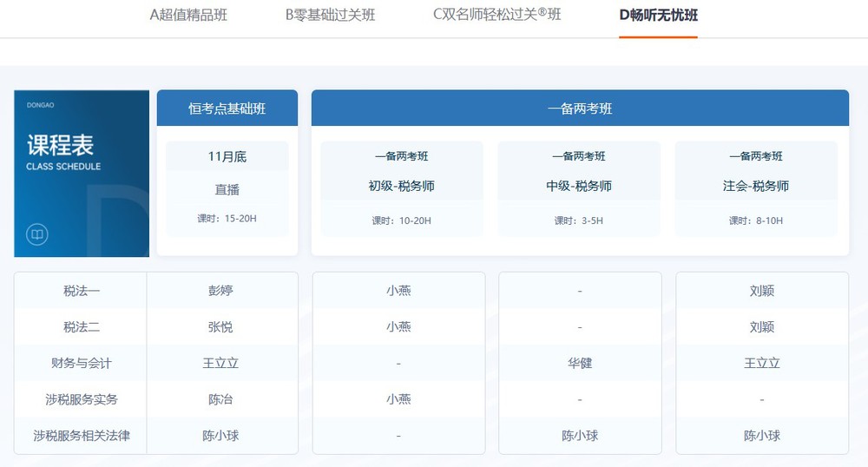Viewport: 868px width, 467px height.
Task: Select the D畅听无忧班 tab
Action: [x=658, y=15]
